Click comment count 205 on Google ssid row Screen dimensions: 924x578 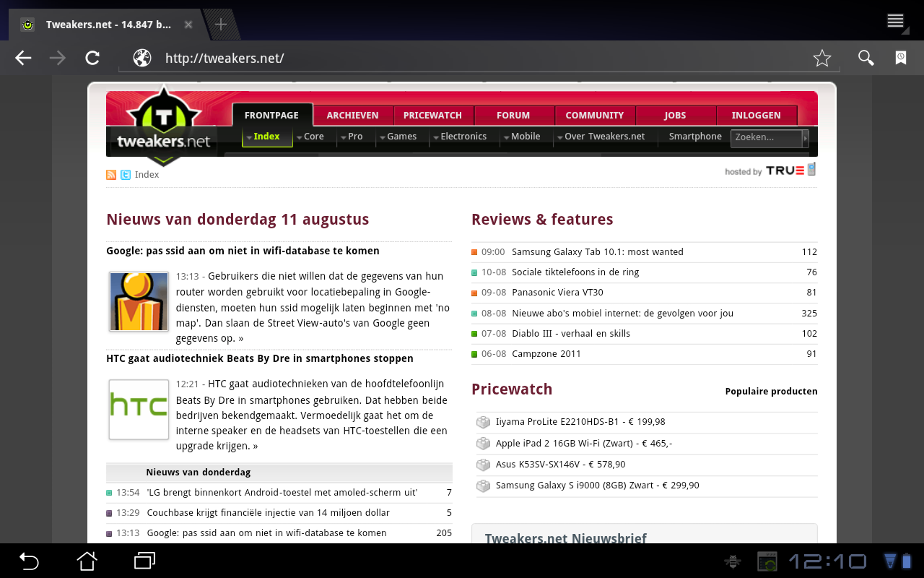pos(444,533)
